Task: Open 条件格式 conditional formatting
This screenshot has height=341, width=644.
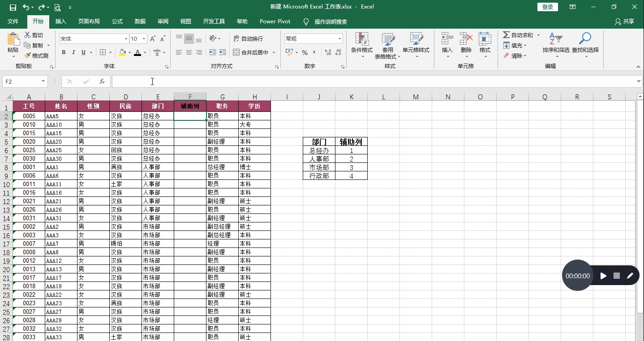Action: tap(362, 46)
